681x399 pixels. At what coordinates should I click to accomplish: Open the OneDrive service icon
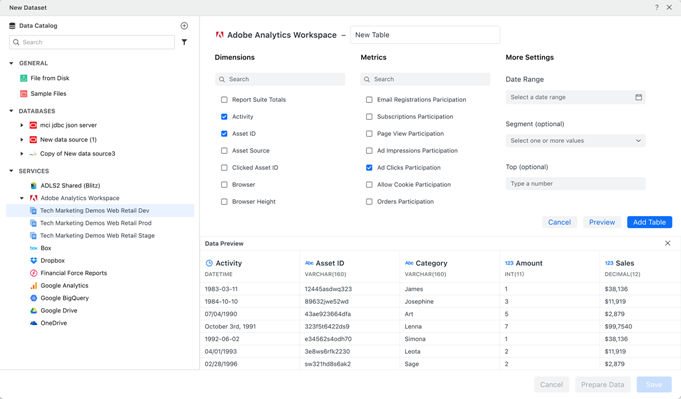click(x=33, y=323)
